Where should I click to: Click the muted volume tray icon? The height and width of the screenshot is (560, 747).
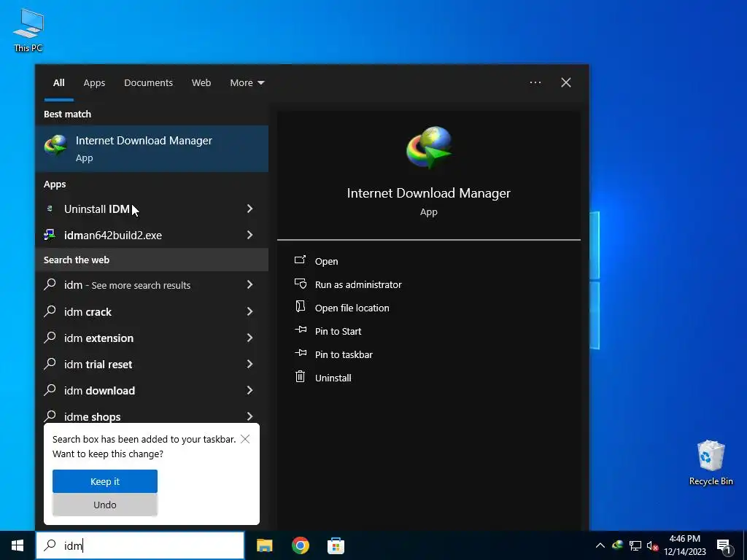(x=652, y=545)
